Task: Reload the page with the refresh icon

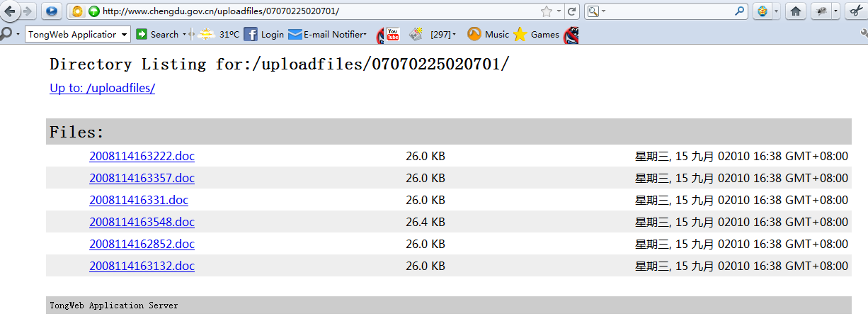Action: pos(571,11)
